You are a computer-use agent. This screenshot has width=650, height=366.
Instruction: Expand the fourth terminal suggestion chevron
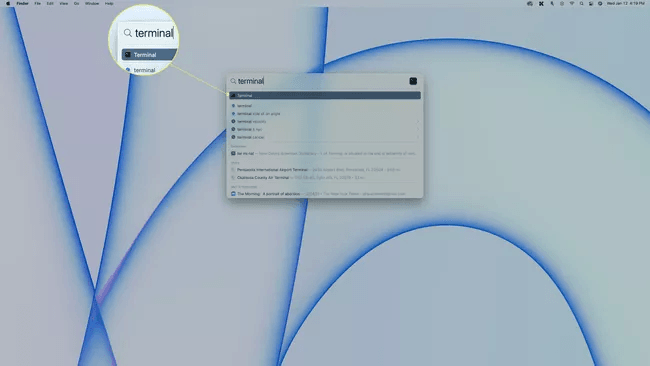417,129
